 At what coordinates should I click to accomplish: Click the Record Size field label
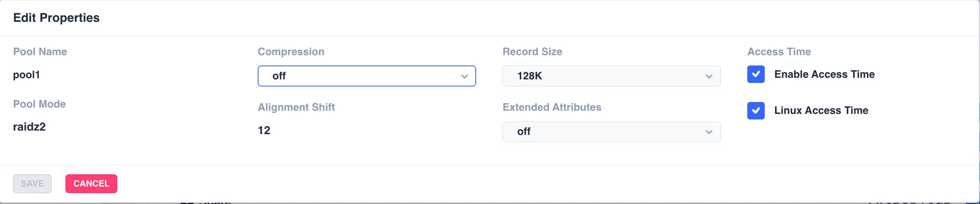tap(532, 52)
